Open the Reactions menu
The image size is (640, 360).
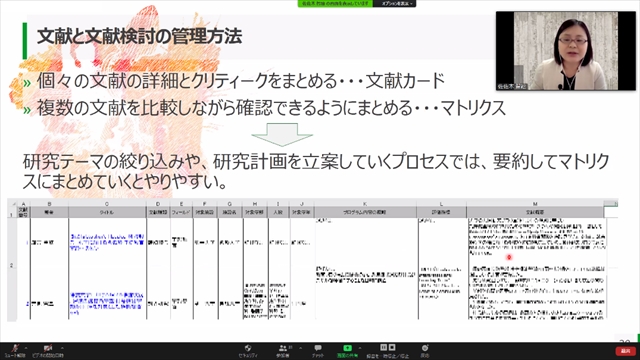coord(425,351)
